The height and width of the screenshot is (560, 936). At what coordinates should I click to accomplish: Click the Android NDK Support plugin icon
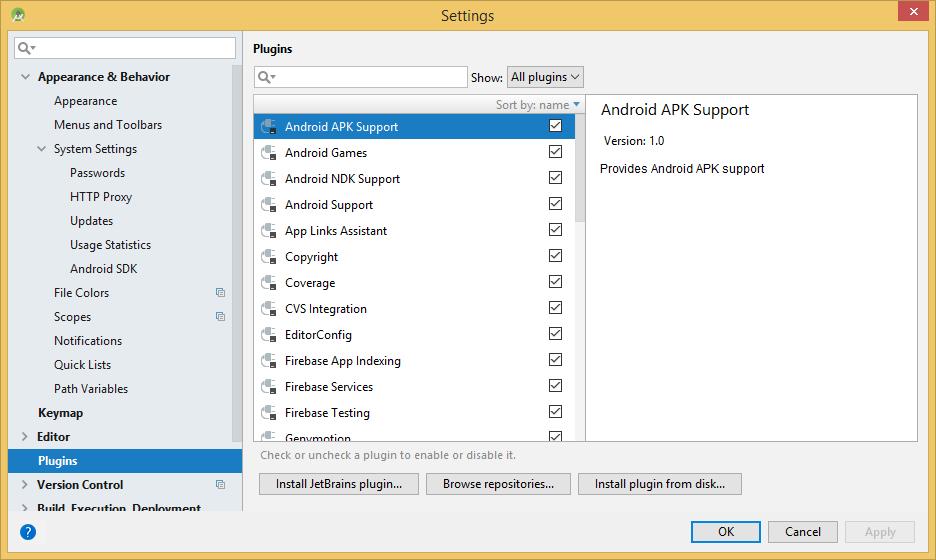click(269, 179)
